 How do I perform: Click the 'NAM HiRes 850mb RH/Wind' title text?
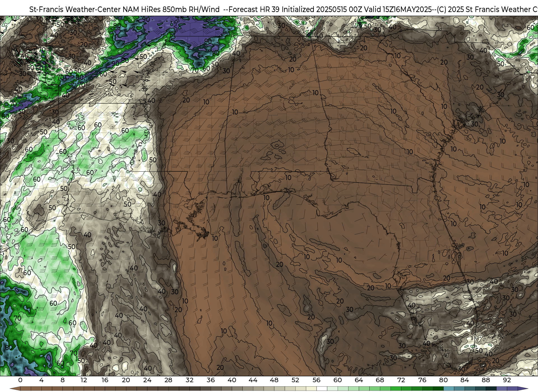point(171,10)
